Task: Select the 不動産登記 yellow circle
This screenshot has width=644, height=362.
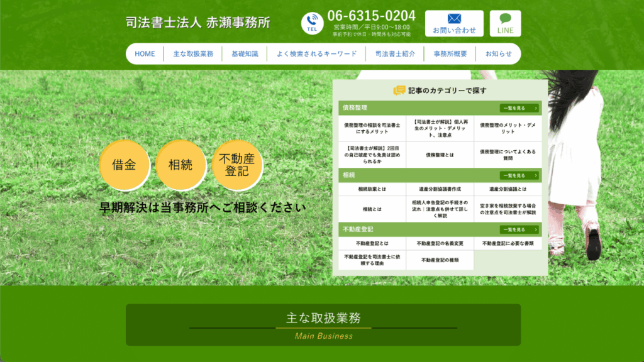Action: [236, 165]
